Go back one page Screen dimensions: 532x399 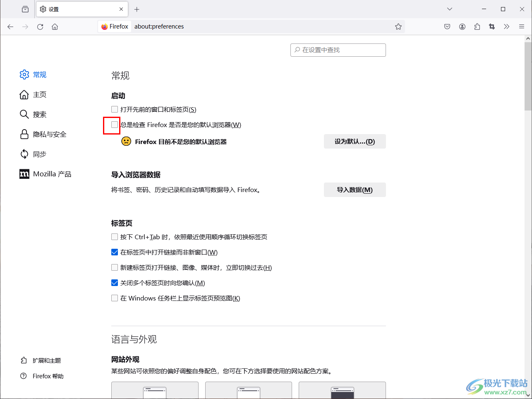pyautogui.click(x=10, y=26)
